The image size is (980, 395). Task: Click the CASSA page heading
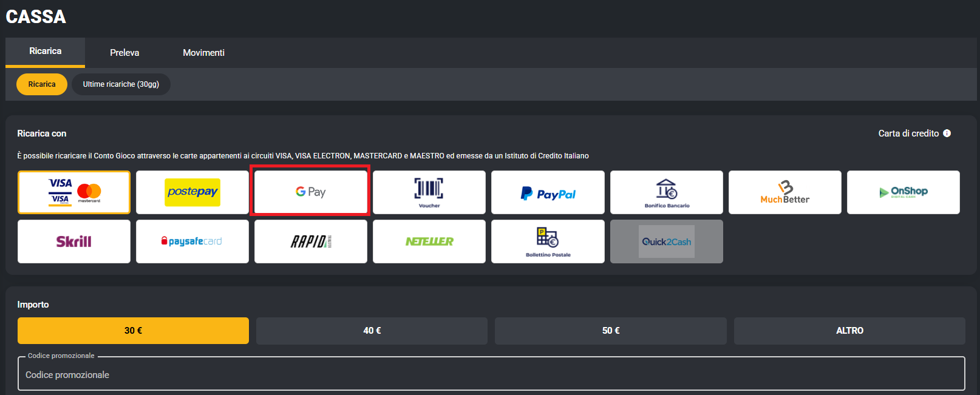(36, 16)
